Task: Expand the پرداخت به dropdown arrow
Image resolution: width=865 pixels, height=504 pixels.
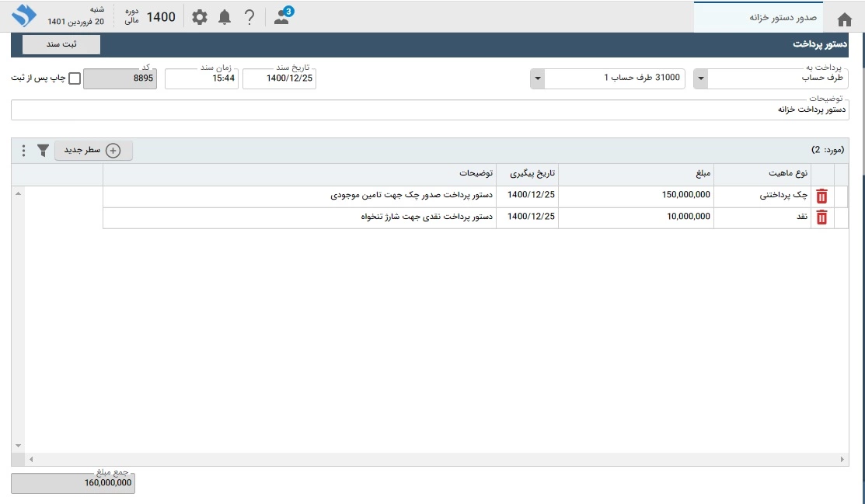Action: coord(699,78)
